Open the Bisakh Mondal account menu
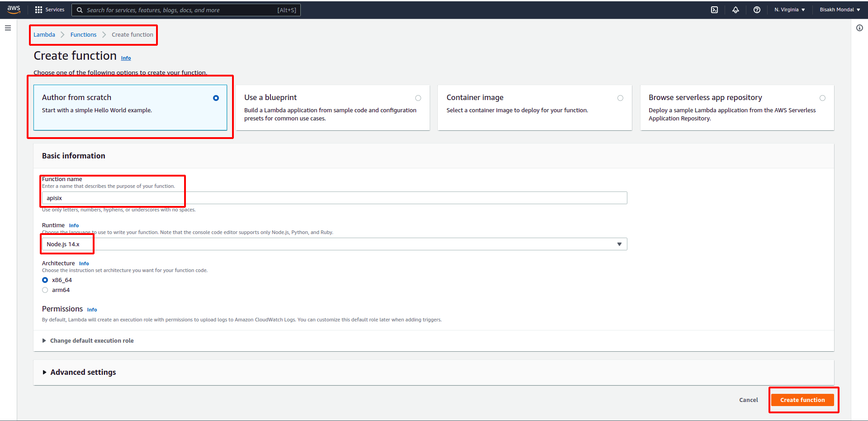Image resolution: width=868 pixels, height=421 pixels. 840,10
